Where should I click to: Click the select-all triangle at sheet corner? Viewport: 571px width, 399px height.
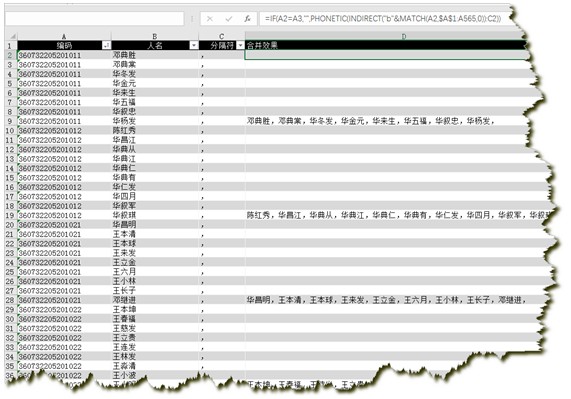coord(13,36)
